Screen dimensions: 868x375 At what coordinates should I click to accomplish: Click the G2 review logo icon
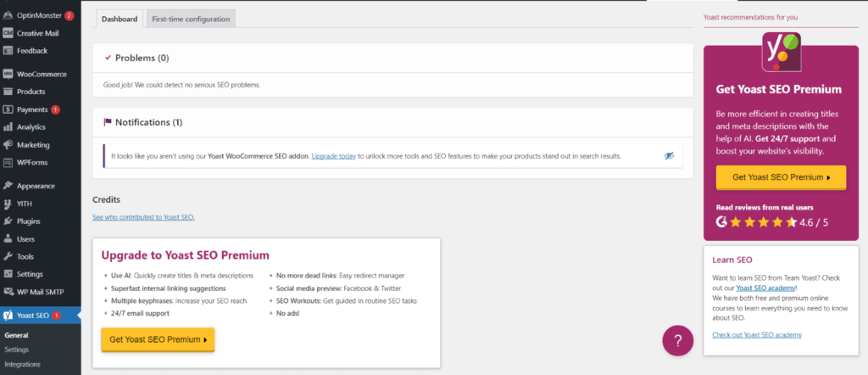click(x=721, y=222)
